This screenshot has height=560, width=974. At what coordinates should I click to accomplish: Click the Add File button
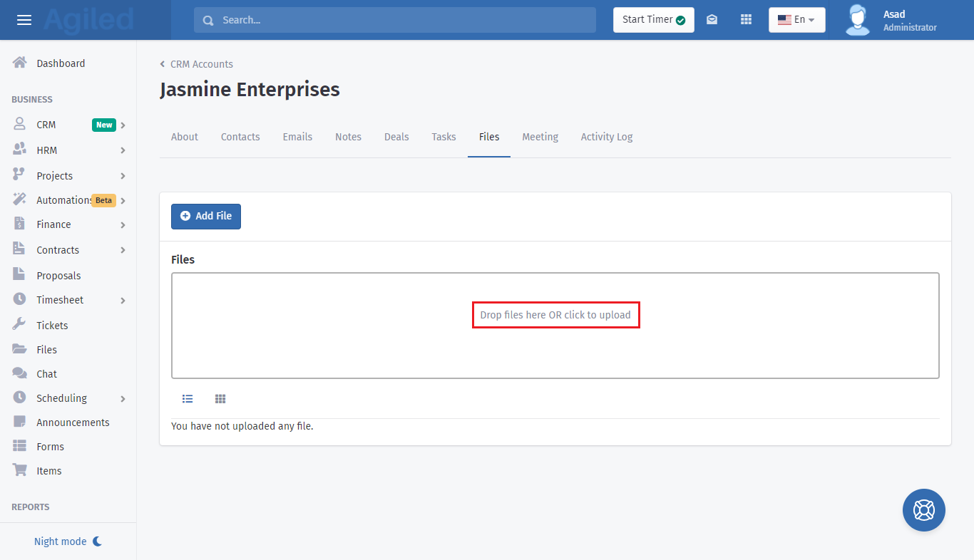coord(206,217)
